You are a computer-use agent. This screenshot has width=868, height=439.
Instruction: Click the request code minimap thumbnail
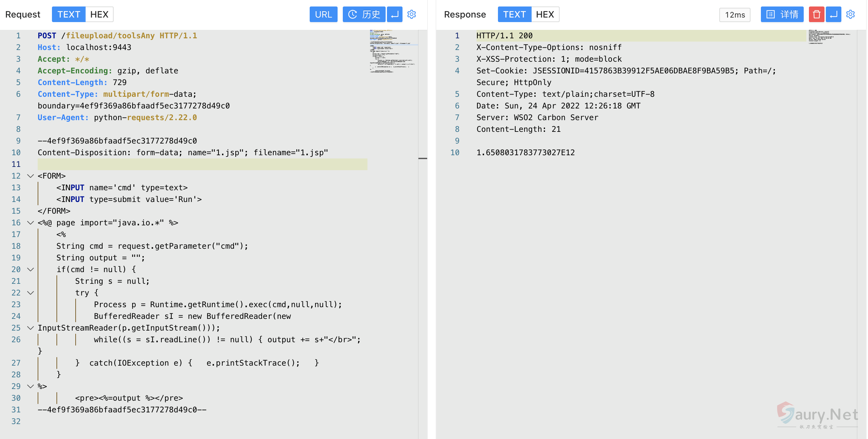tap(392, 51)
